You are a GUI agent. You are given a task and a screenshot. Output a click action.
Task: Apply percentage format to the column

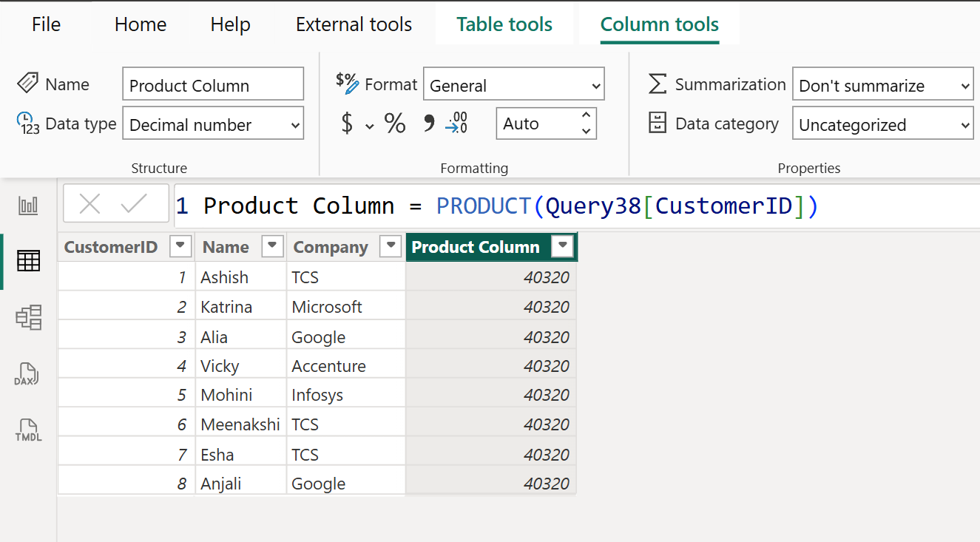394,123
